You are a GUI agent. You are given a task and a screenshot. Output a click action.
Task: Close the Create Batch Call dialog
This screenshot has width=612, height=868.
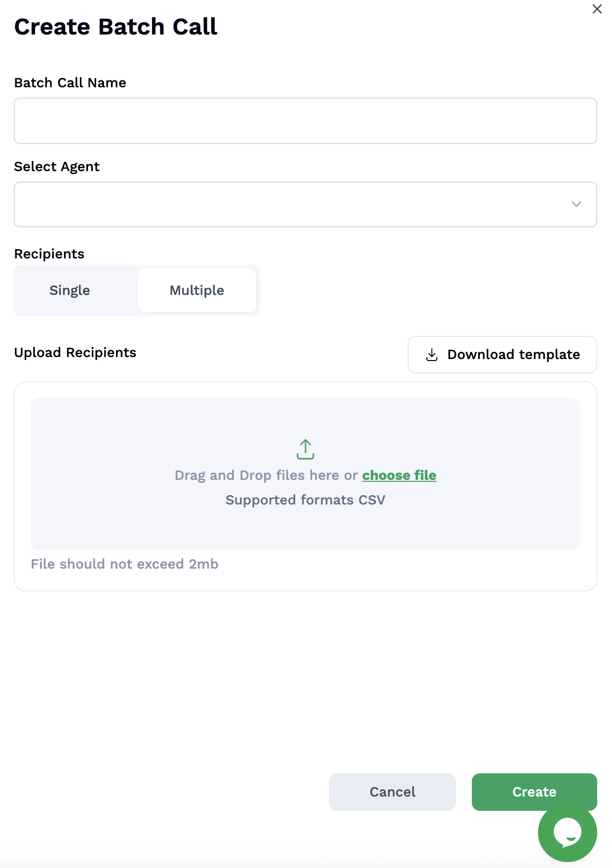pyautogui.click(x=597, y=9)
